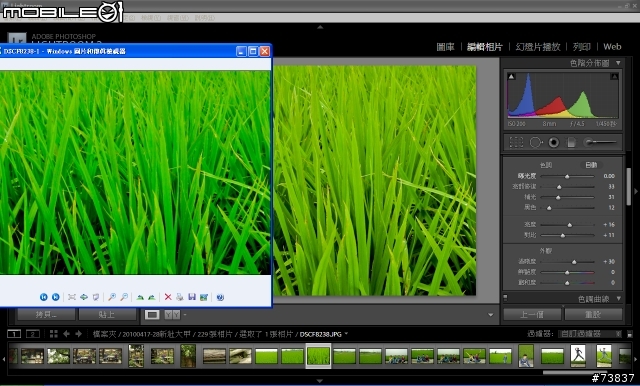The width and height of the screenshot is (640, 386).
Task: Click the 上一個 previous button
Action: tap(532, 315)
